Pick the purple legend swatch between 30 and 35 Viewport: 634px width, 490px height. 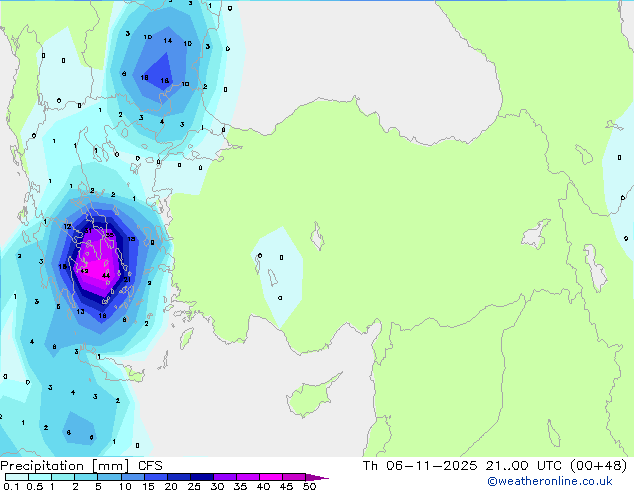tap(225, 477)
